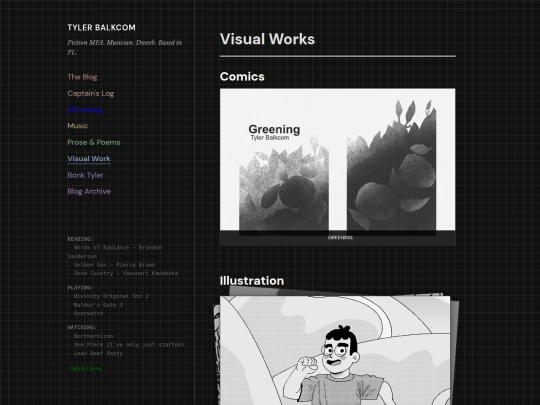Click the Illustration section heading
540x405 pixels.
pyautogui.click(x=252, y=281)
